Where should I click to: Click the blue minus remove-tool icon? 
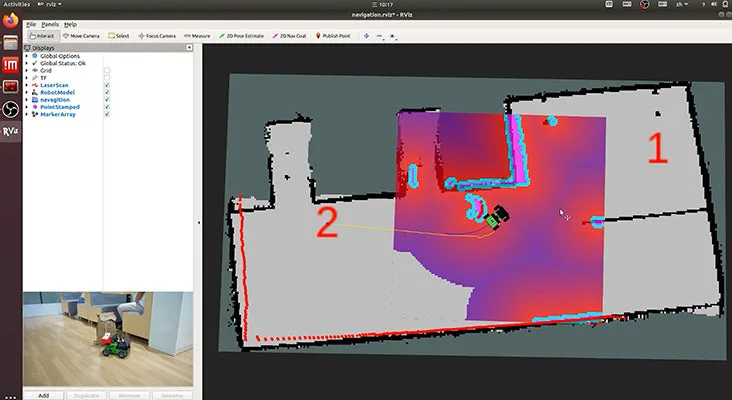[x=379, y=35]
